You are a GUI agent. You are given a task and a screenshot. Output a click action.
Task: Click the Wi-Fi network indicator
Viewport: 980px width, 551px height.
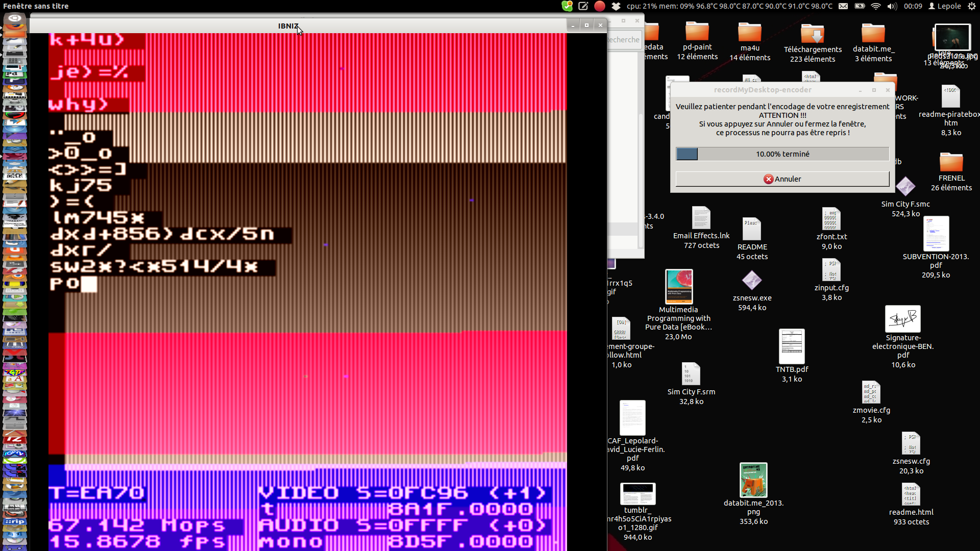(x=876, y=6)
